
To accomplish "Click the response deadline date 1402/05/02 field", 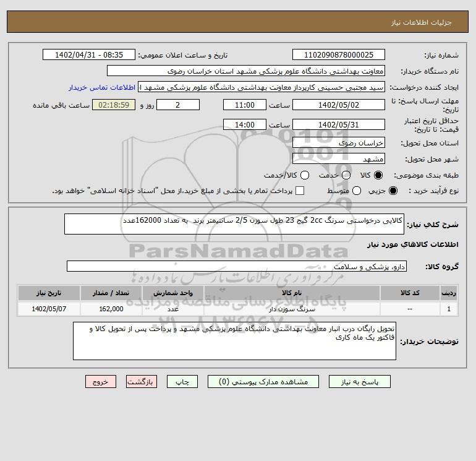I will click(x=339, y=105).
